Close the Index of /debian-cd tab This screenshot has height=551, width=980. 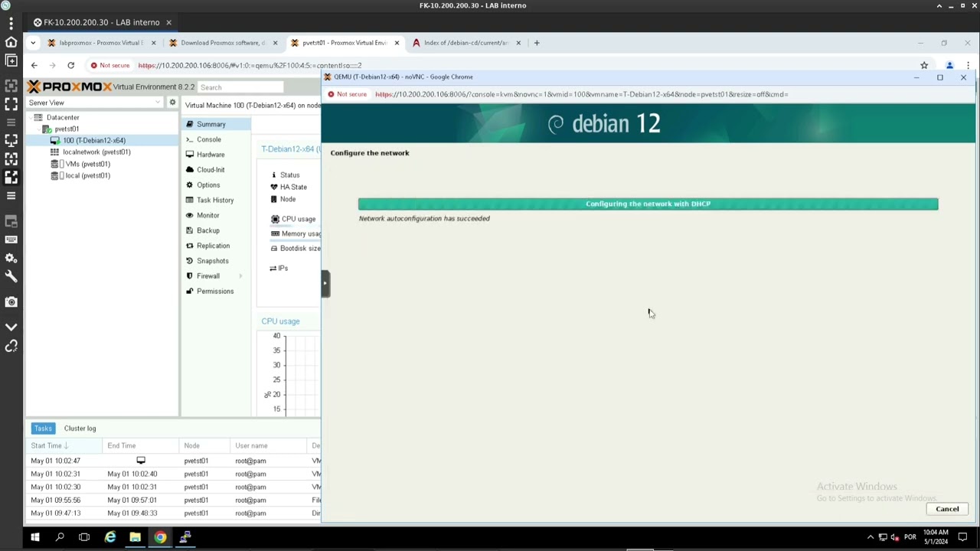pos(518,43)
